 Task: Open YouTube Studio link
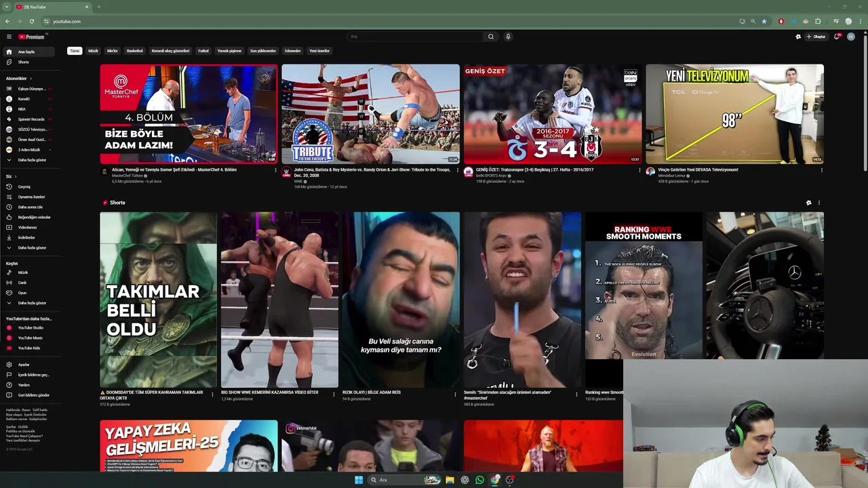click(x=31, y=327)
